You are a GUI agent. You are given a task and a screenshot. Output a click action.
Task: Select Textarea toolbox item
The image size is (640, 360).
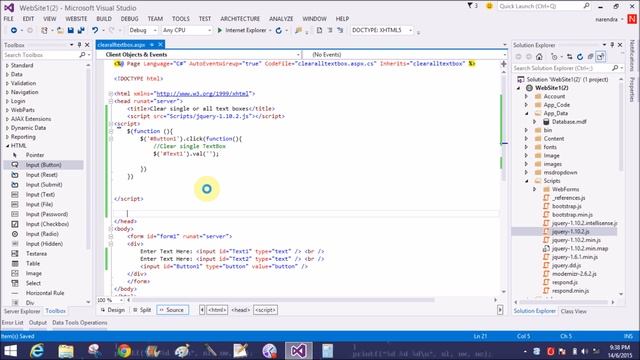(36, 253)
